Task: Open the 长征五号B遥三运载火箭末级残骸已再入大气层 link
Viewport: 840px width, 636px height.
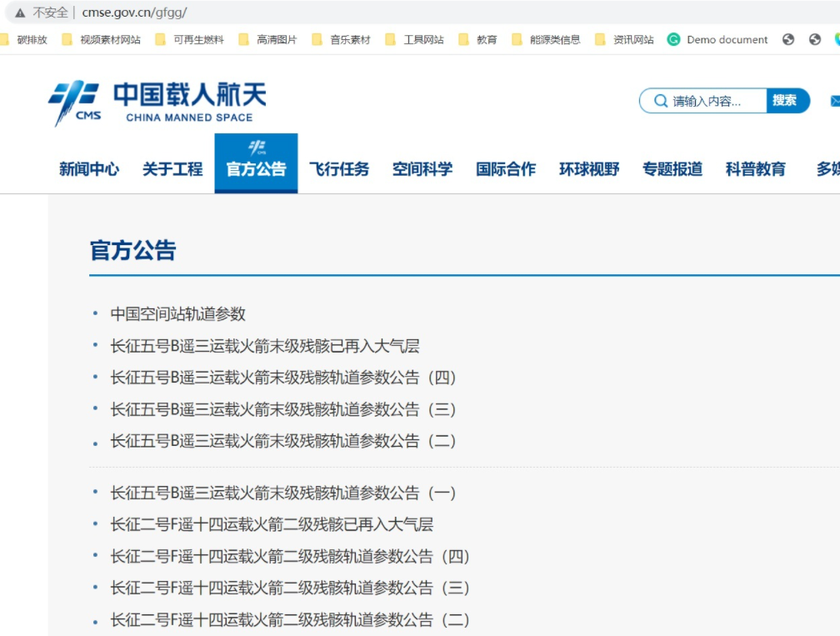Action: click(267, 346)
